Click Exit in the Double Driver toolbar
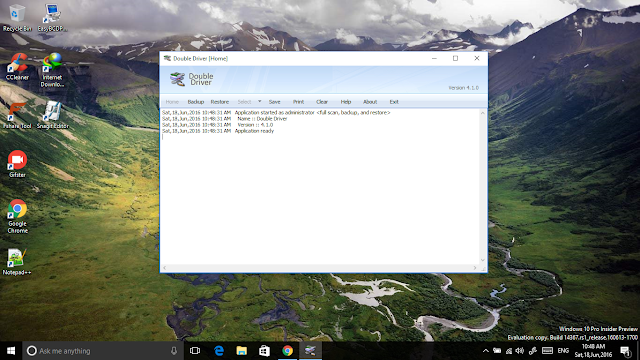640x360 pixels. click(394, 102)
